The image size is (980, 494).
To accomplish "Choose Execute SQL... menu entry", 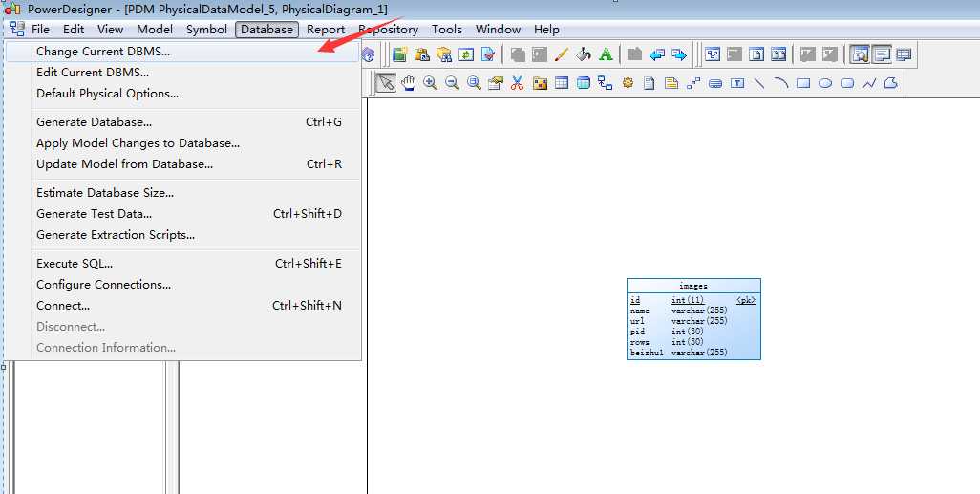I will click(x=183, y=264).
